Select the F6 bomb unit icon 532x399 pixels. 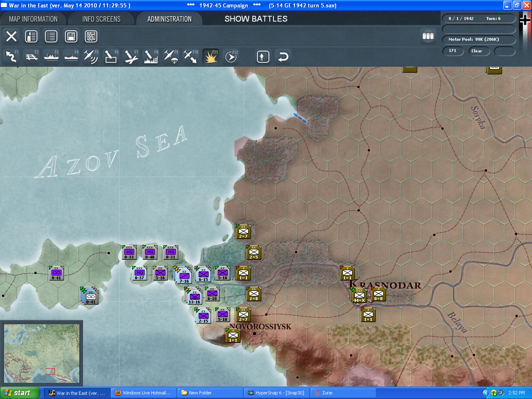111,57
